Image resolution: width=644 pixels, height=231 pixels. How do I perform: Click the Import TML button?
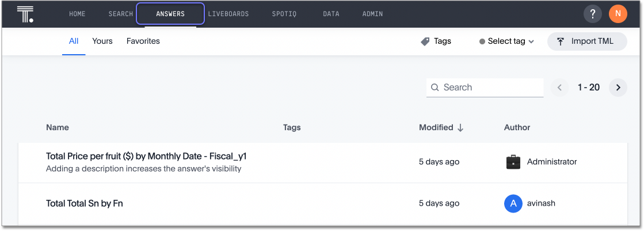pos(586,41)
